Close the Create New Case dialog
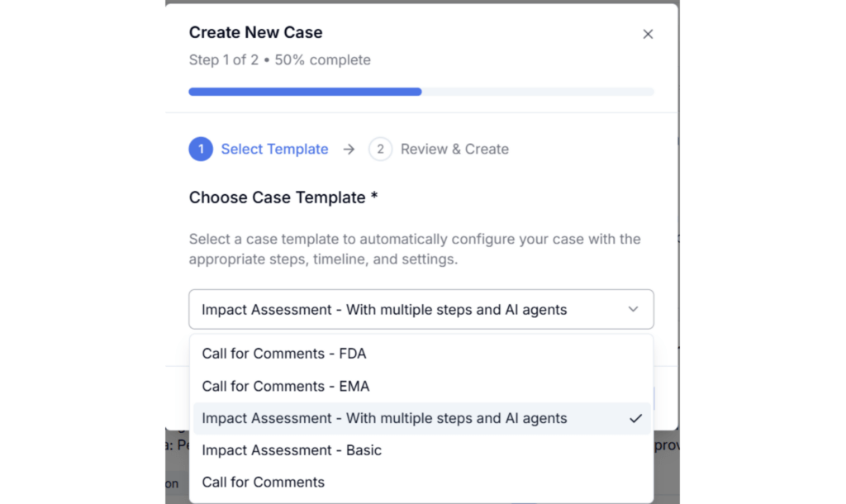 click(x=648, y=34)
